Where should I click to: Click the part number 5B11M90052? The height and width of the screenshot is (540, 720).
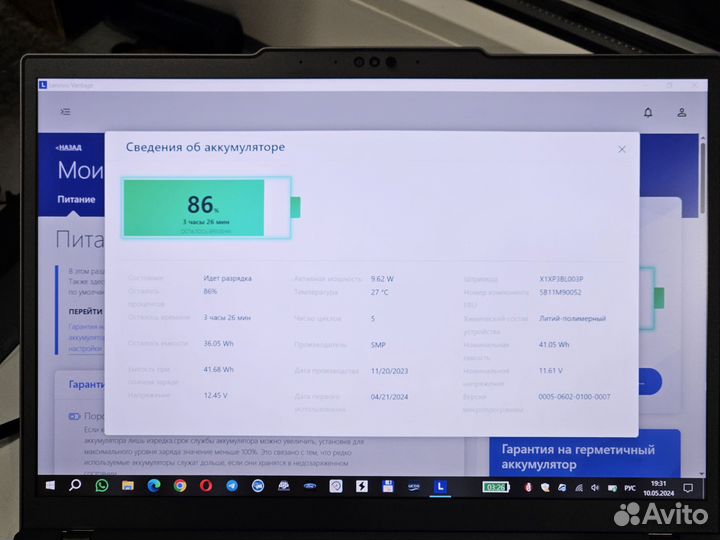[560, 292]
